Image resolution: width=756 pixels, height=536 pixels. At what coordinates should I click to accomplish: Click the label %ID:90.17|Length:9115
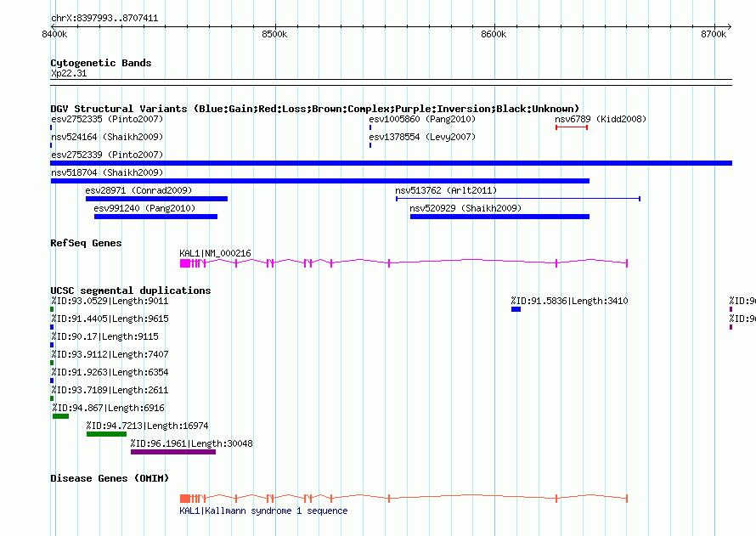104,336
